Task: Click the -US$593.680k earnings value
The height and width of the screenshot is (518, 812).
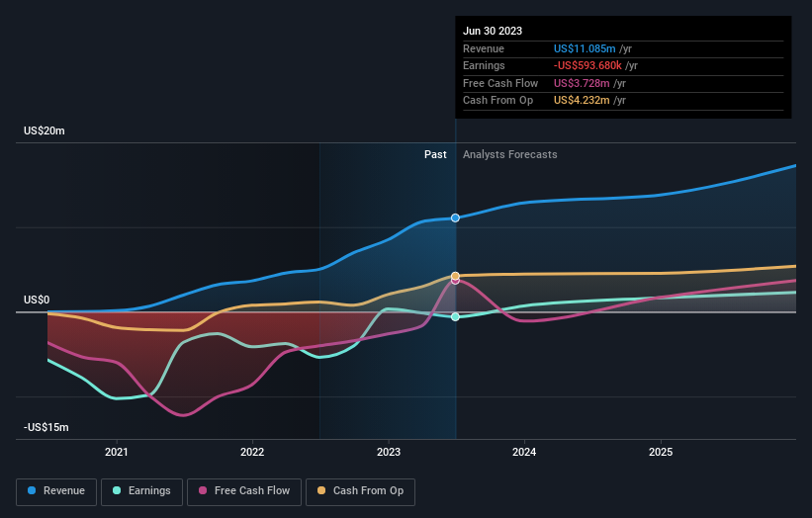Action: pyautogui.click(x=587, y=65)
